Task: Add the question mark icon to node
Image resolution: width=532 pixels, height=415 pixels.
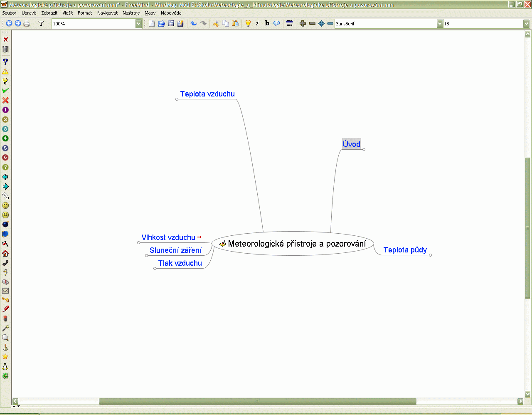Action: pos(5,62)
